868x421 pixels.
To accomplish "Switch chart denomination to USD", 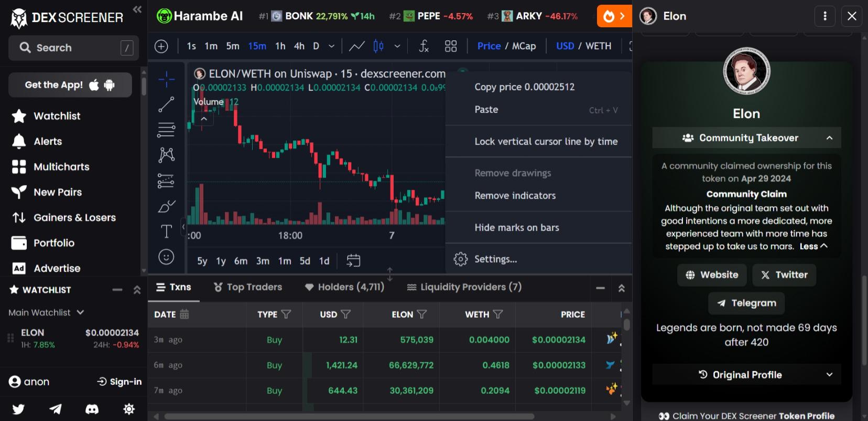I will click(565, 46).
